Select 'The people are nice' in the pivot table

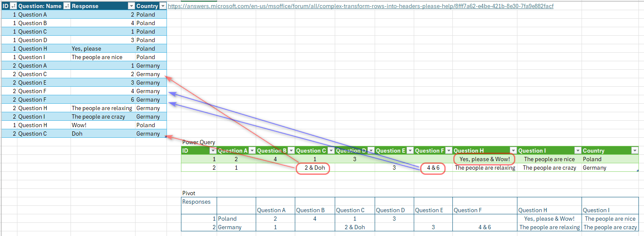(610, 219)
